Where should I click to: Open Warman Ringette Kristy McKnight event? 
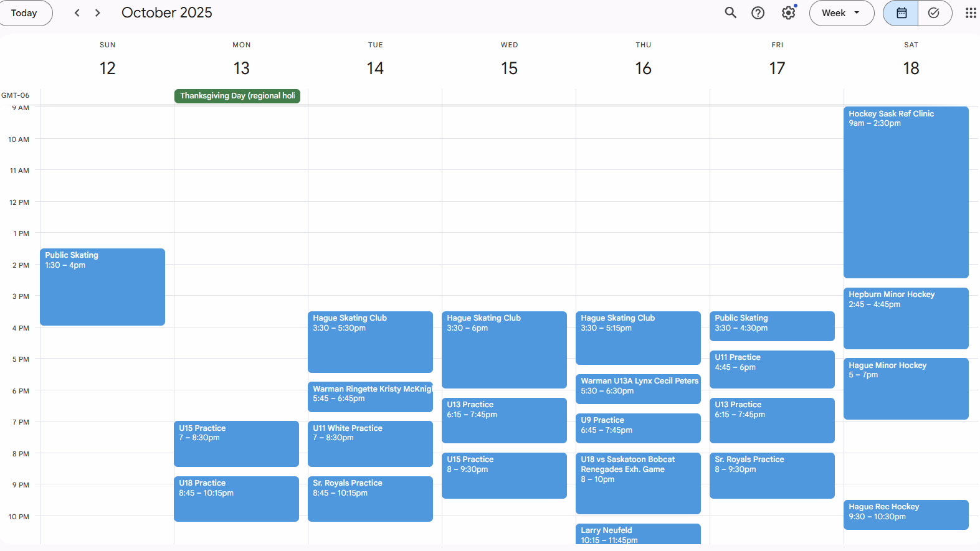point(370,397)
